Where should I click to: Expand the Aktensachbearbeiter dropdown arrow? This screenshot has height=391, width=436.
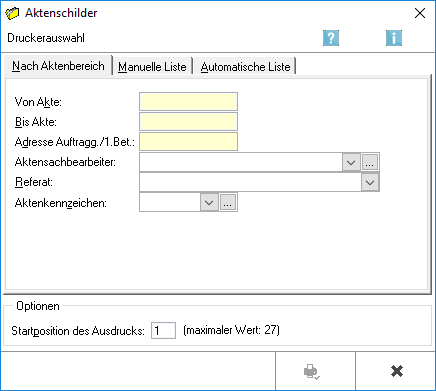click(351, 162)
